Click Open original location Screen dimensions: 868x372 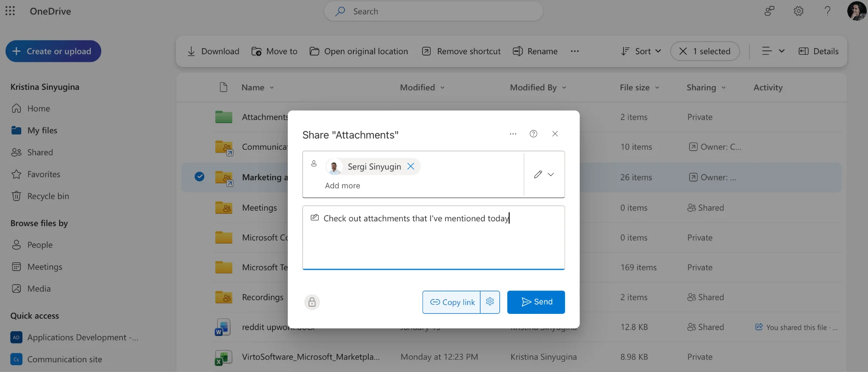[x=359, y=51]
